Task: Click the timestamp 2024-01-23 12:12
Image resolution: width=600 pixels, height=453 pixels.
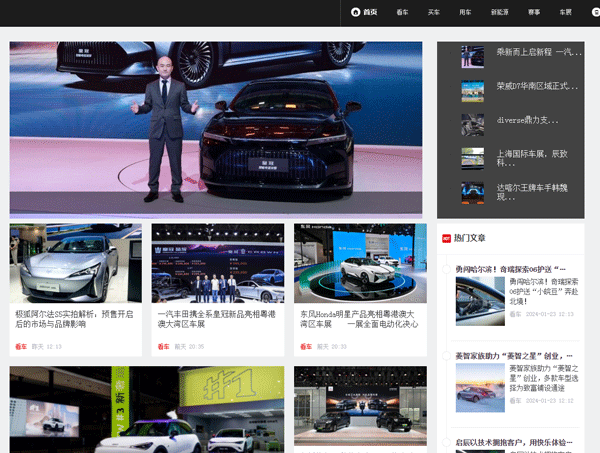Action: (549, 401)
